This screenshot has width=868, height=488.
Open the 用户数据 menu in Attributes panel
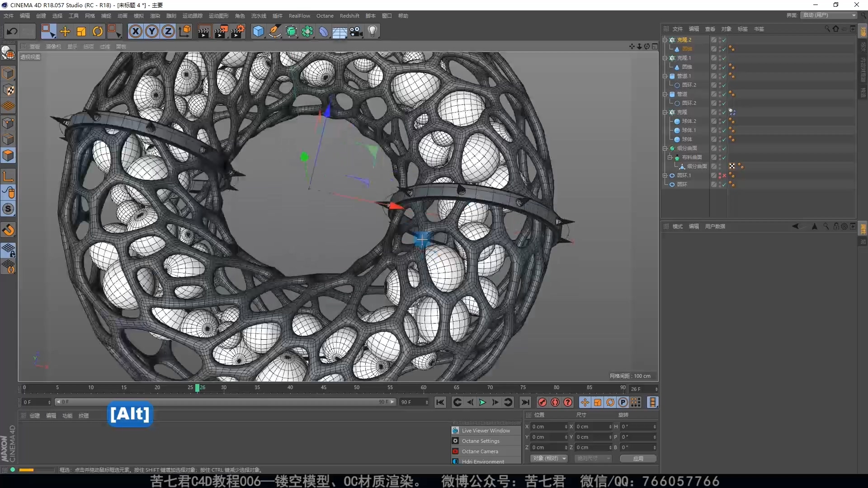point(715,226)
